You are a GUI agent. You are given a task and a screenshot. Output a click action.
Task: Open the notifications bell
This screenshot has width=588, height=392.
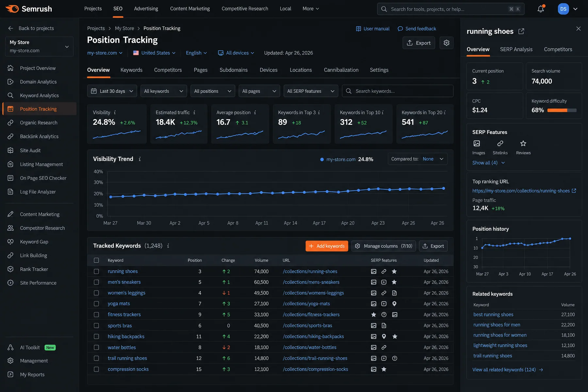point(541,9)
